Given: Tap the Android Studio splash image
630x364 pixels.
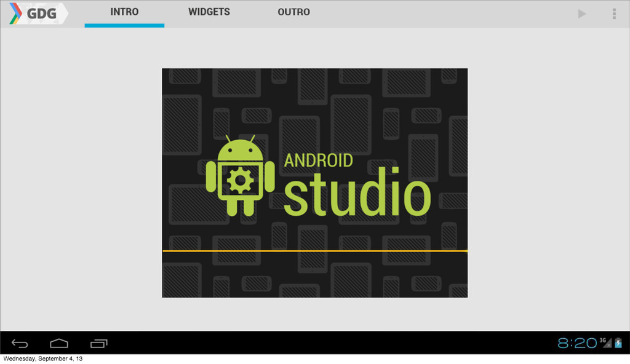Looking at the screenshot, I should click(x=314, y=183).
